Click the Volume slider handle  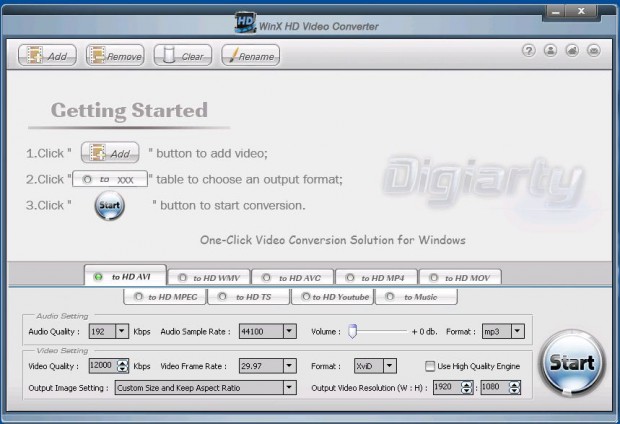tap(352, 331)
